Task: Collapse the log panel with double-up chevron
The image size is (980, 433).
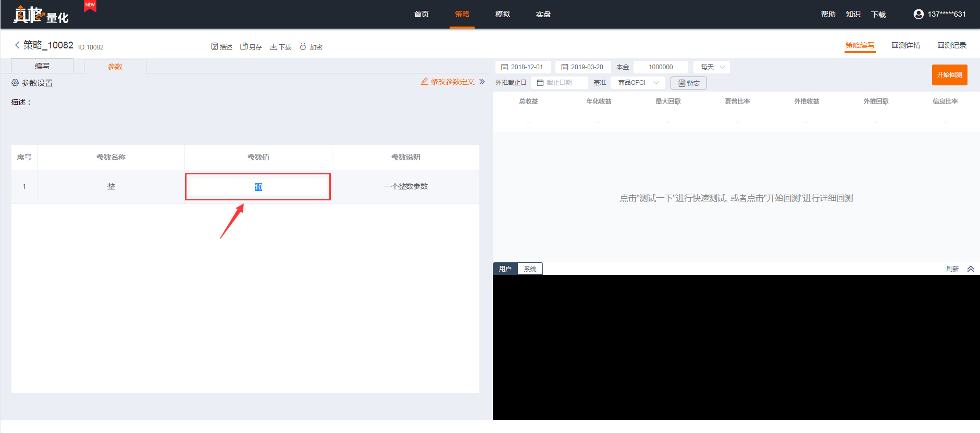Action: [971, 269]
